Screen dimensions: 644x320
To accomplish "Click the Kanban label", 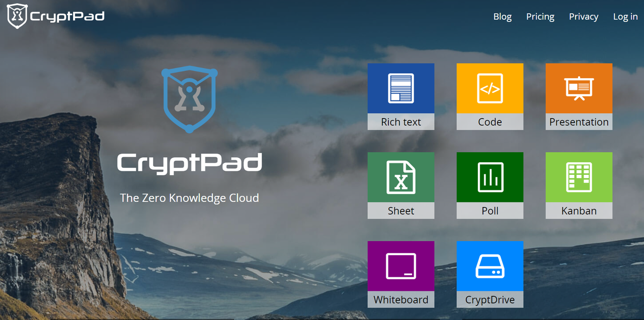I will click(579, 211).
